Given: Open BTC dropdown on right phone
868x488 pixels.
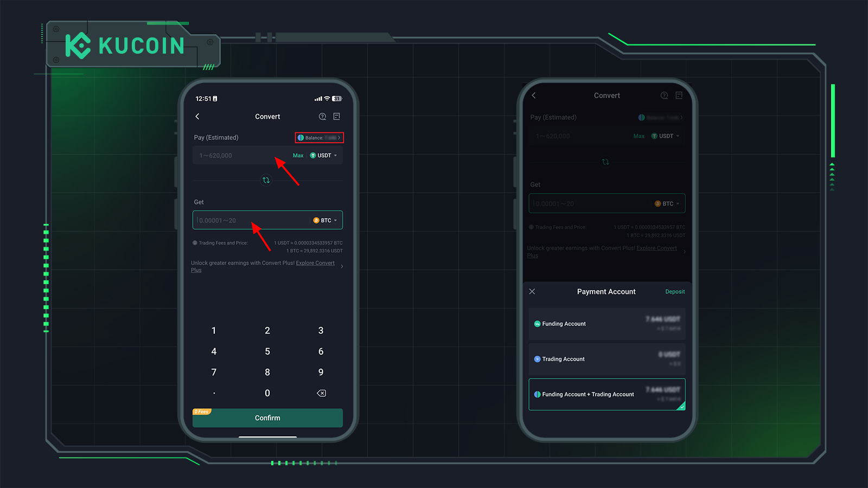Looking at the screenshot, I should [x=667, y=204].
